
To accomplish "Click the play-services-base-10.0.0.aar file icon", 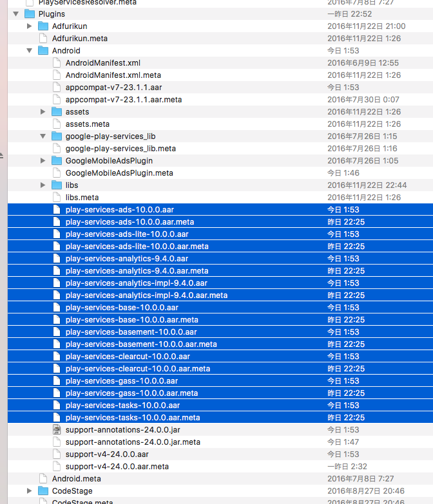I will pyautogui.click(x=57, y=307).
